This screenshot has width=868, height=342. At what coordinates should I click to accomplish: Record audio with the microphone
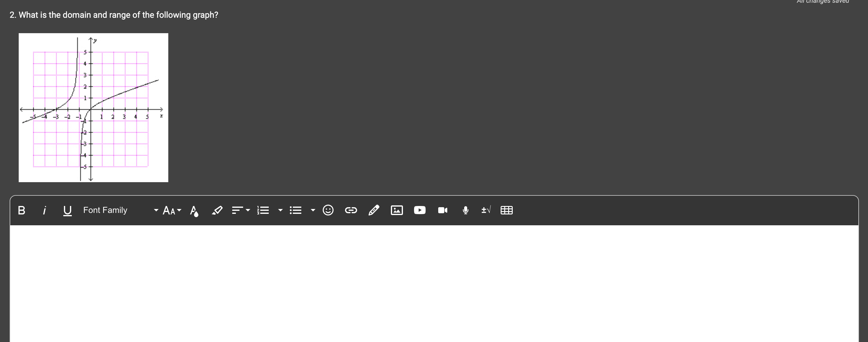465,210
